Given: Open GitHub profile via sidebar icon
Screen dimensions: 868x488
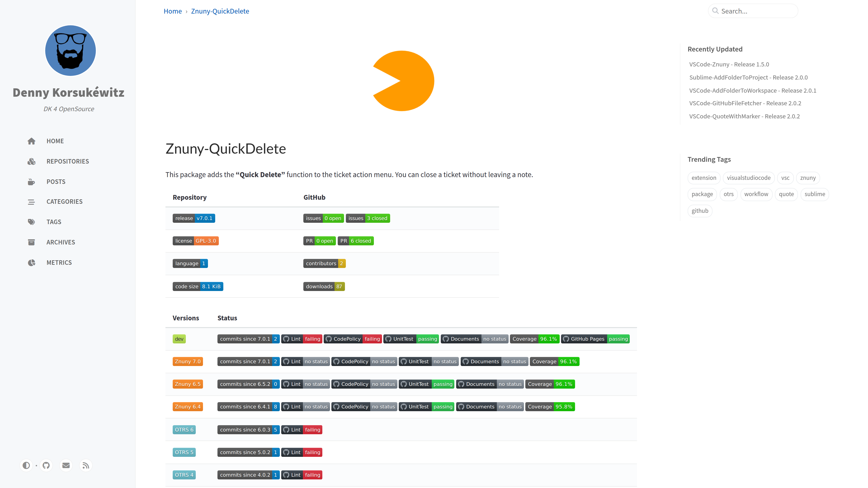Looking at the screenshot, I should point(46,465).
